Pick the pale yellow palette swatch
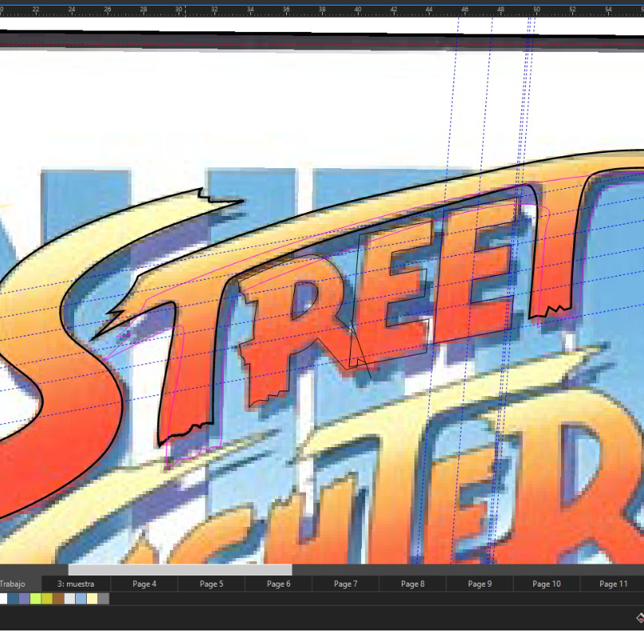Screen dimensions: 644x644 (92, 599)
